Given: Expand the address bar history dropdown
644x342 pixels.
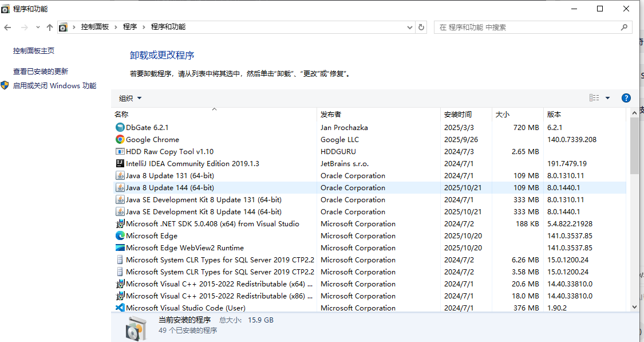Looking at the screenshot, I should coord(409,27).
